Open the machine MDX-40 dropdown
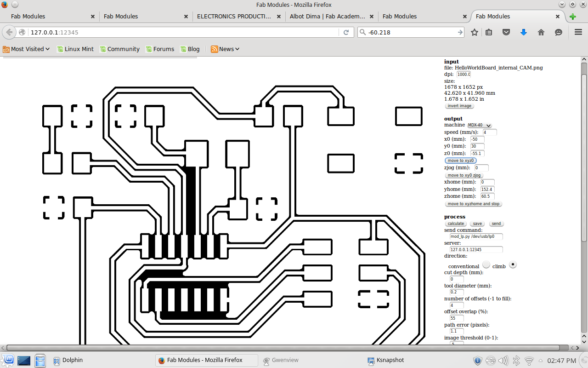588x368 pixels. (x=479, y=125)
